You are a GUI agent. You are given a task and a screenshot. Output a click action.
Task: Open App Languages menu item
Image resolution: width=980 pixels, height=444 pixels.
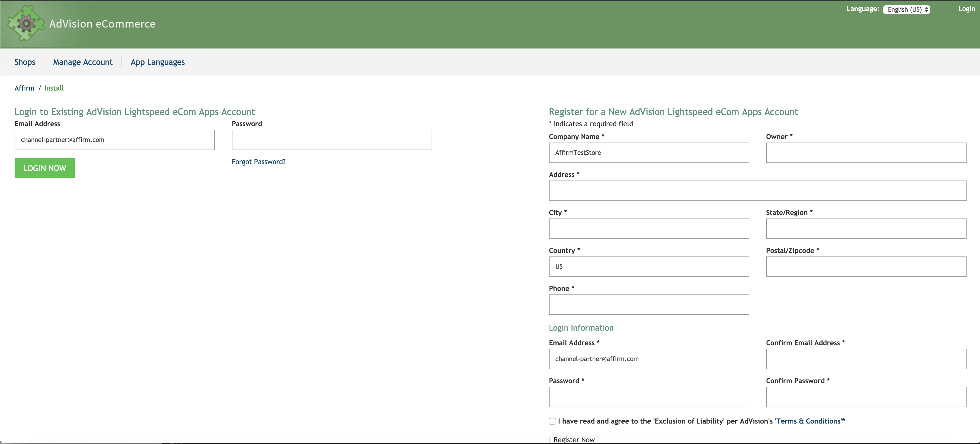[x=157, y=62]
